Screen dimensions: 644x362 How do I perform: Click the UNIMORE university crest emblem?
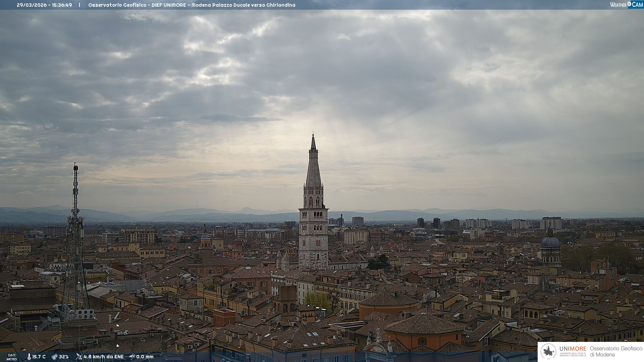[x=549, y=351]
